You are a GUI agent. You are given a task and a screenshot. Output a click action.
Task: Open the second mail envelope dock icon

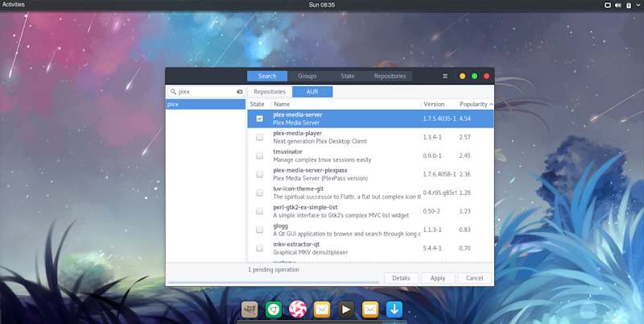(370, 309)
